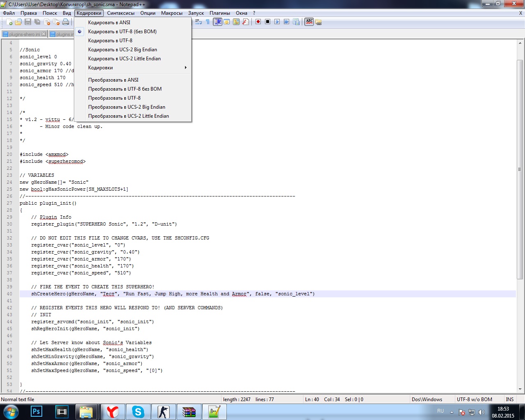Print the document using the printer icon
This screenshot has width=525, height=420.
click(x=66, y=22)
